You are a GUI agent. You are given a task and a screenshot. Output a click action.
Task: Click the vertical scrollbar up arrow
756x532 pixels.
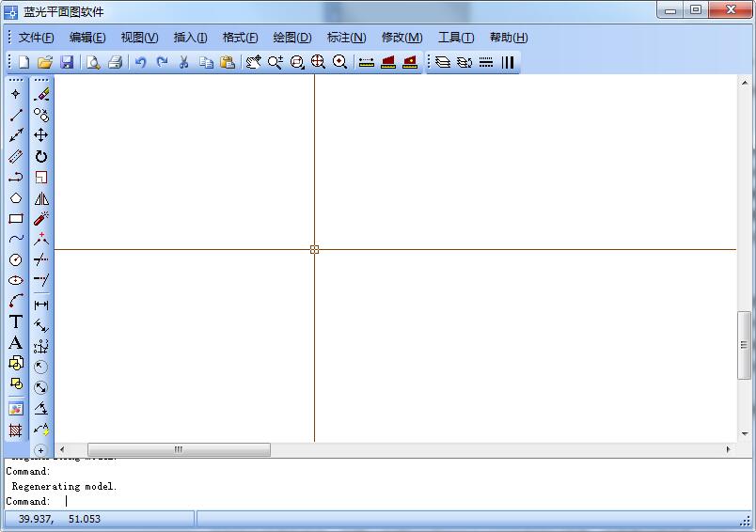pyautogui.click(x=745, y=83)
